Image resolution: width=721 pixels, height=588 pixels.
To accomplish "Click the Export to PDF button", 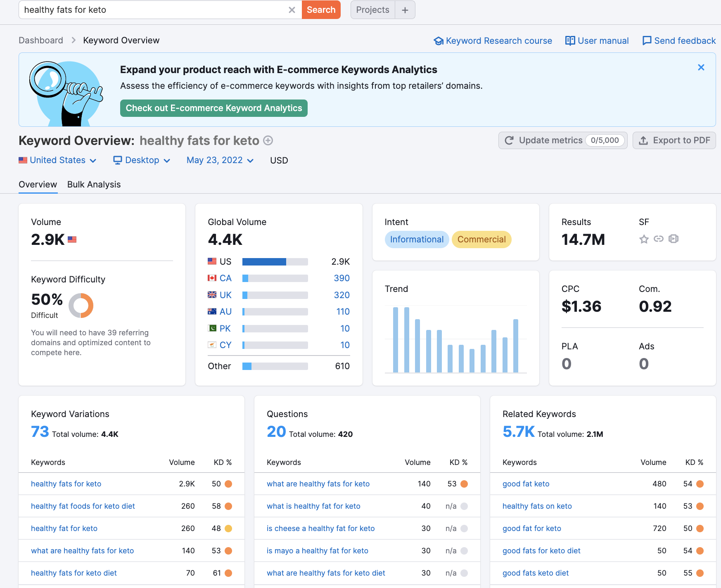I will (674, 140).
